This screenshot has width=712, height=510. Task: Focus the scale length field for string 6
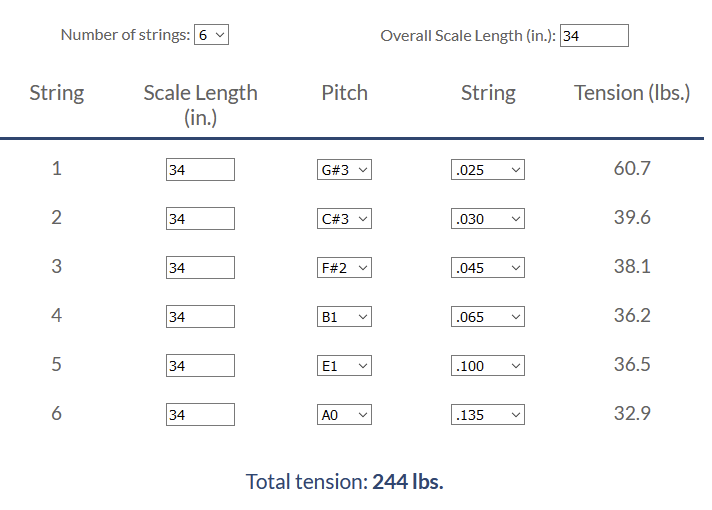point(200,415)
